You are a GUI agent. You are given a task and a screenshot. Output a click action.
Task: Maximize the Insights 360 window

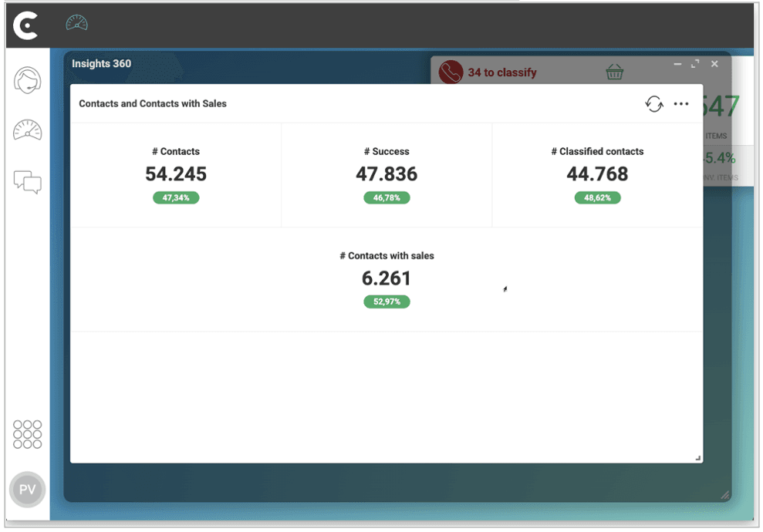pos(695,64)
